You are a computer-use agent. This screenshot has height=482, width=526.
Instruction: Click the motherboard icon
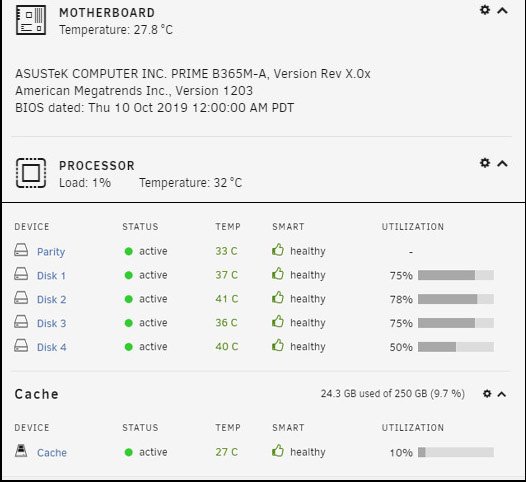click(31, 20)
